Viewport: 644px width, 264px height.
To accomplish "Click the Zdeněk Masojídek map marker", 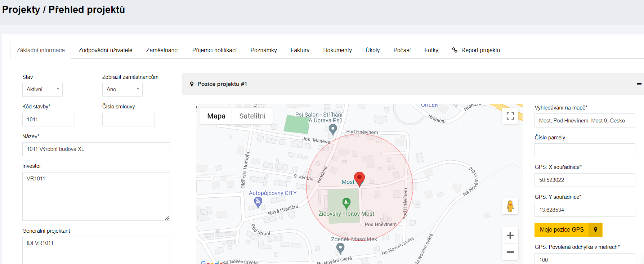I will coord(340,248).
